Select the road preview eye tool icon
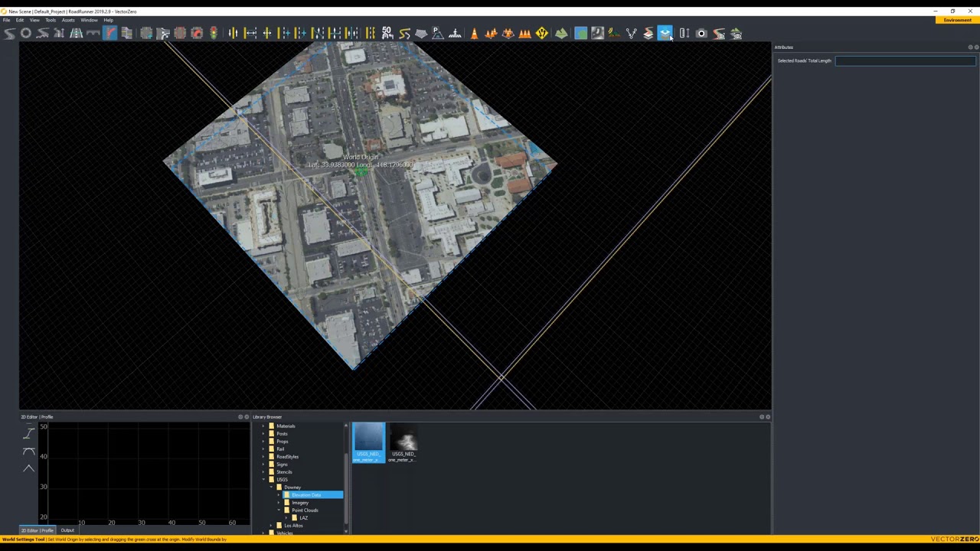 tap(718, 33)
